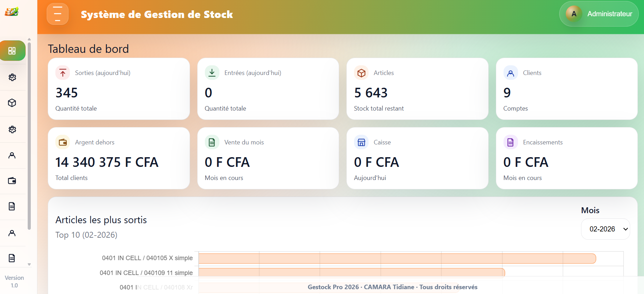
Task: Select sidebar gear icon directly below the cube icon
Action: pos(12,129)
